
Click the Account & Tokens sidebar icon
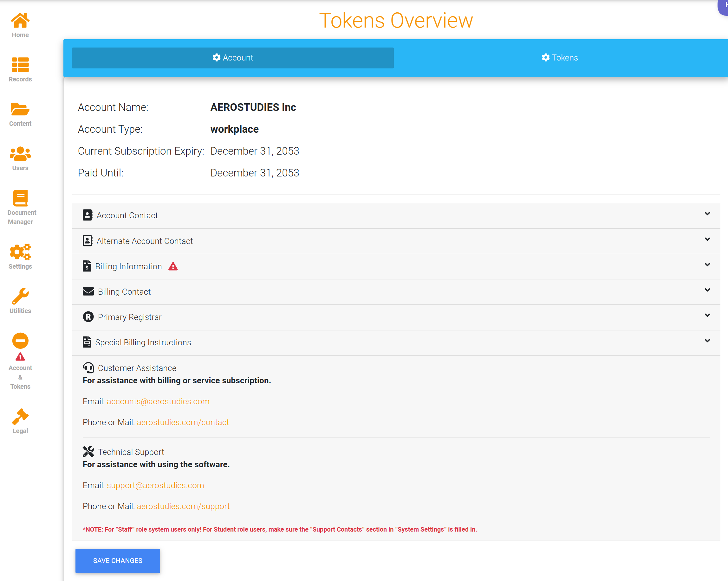click(20, 341)
